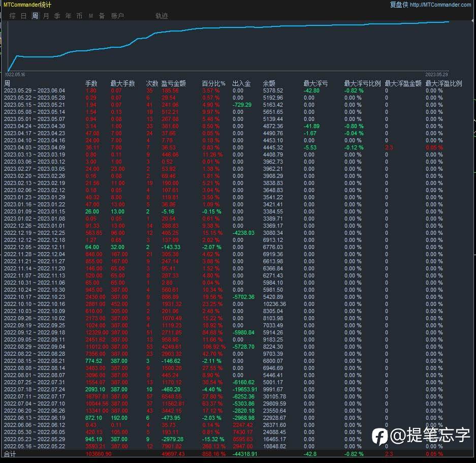Open the 年 yearly statistics tab
This screenshot has height=463, width=476.
(68, 16)
